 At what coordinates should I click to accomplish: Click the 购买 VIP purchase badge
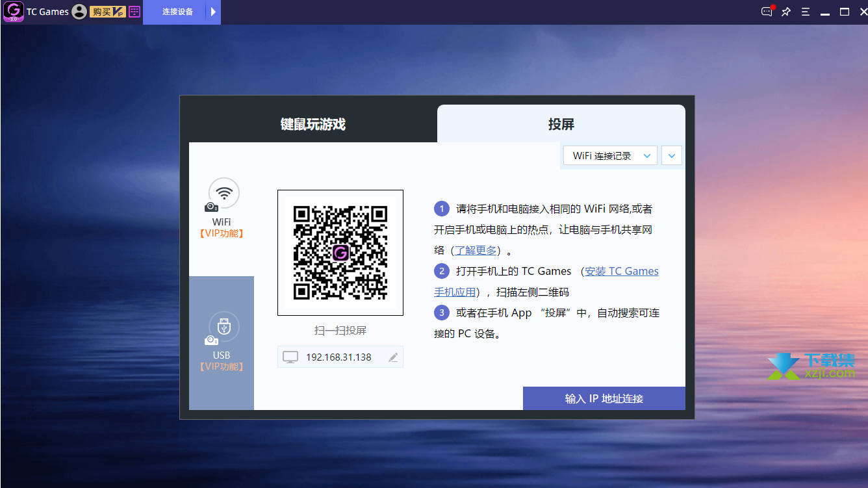[107, 12]
